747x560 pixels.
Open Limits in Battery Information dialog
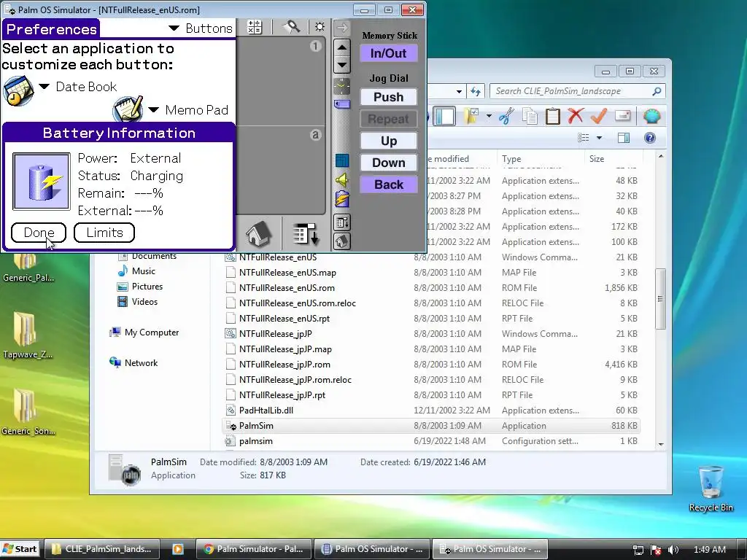(x=104, y=233)
